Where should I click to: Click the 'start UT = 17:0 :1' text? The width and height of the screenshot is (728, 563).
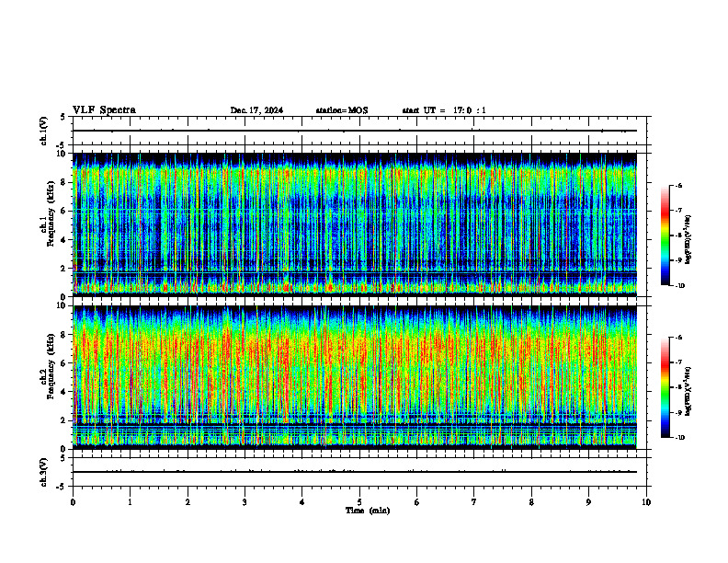tap(444, 110)
